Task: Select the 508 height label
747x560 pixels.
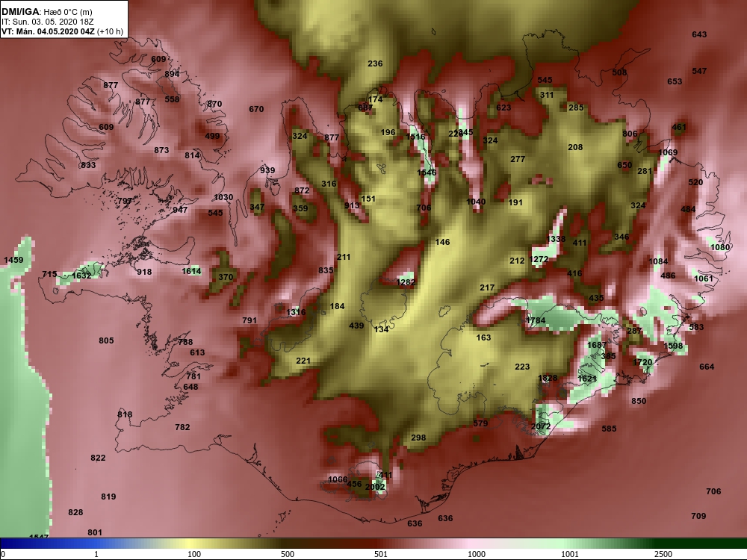Action: (x=619, y=72)
